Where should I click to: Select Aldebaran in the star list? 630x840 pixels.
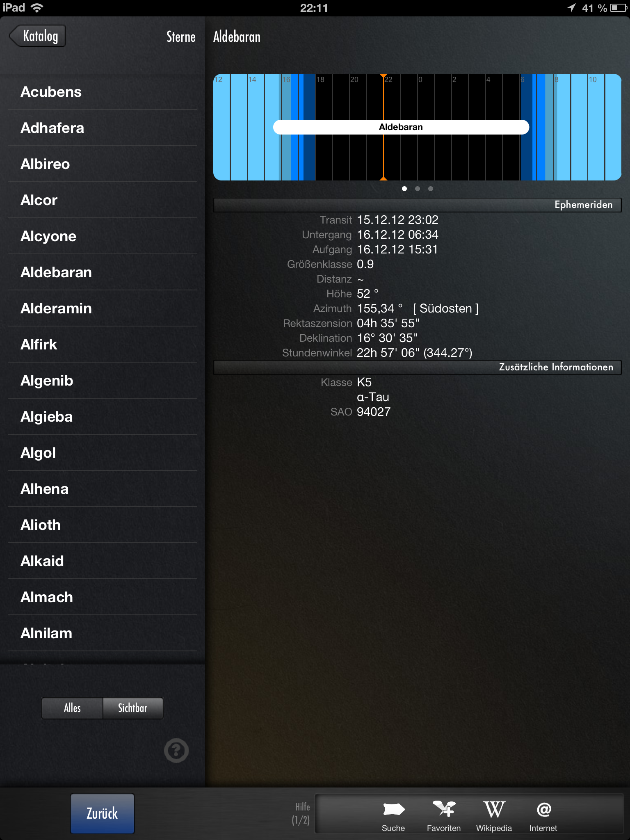coord(56,272)
